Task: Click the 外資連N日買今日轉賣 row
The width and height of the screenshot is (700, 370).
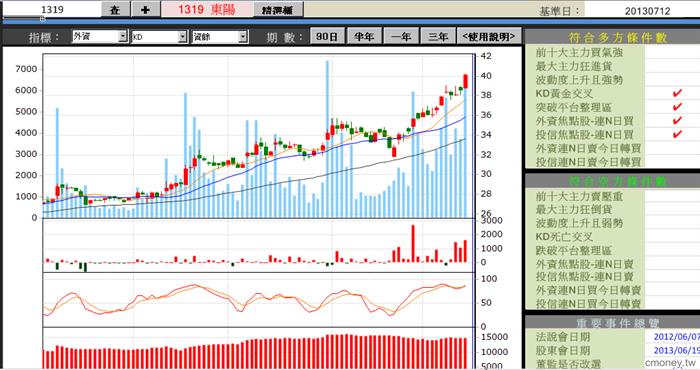Action: [612, 290]
